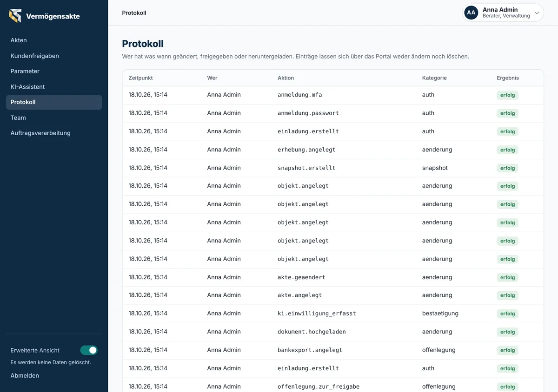The height and width of the screenshot is (392, 558).
Task: Select the akte.geaendert action entry
Action: pos(301,277)
